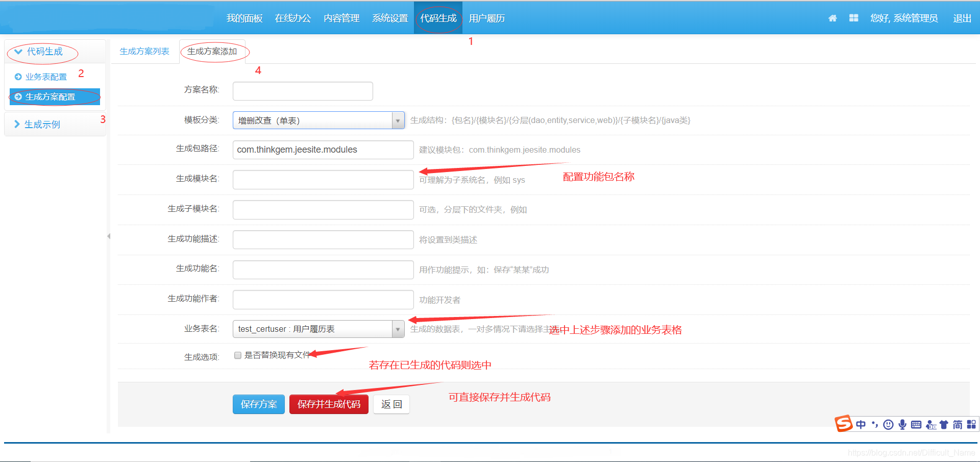Switch to the 生成方案列表 tab
The height and width of the screenshot is (462, 980).
144,52
